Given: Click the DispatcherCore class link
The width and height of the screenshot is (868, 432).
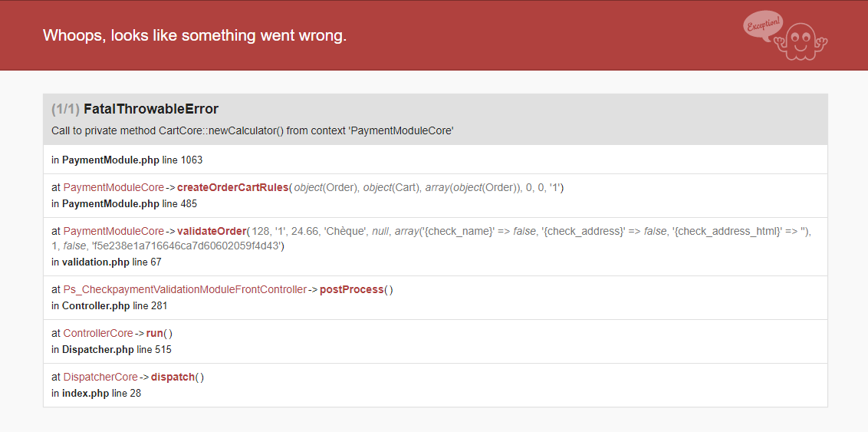Looking at the screenshot, I should (100, 378).
